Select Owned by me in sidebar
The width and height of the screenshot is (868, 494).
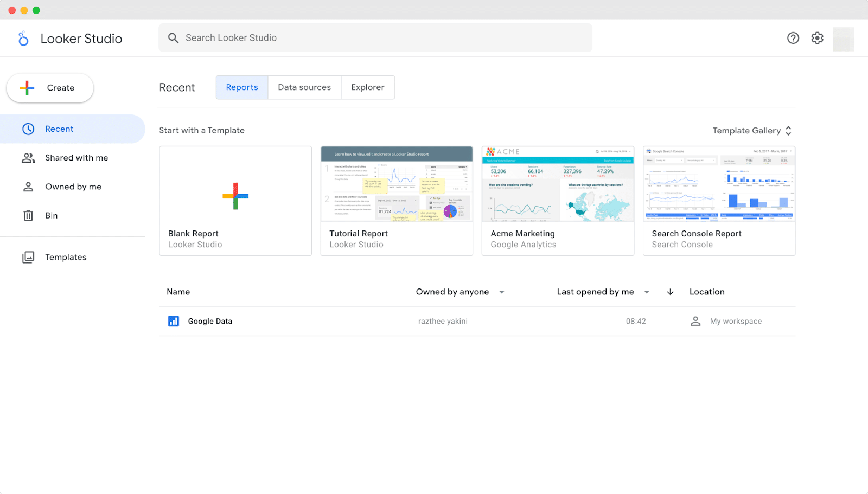73,187
